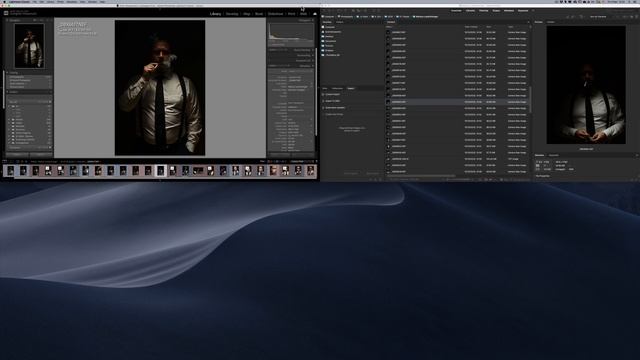The image size is (640, 360).
Task: Select the highlighted row in Bridge's content list
Action: tap(457, 102)
